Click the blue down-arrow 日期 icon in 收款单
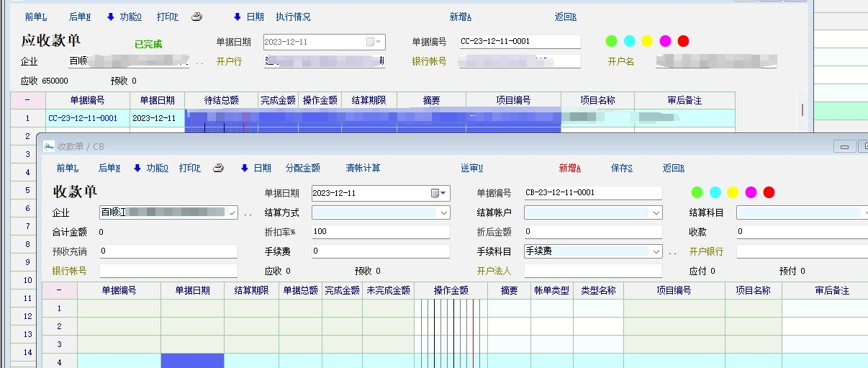This screenshot has width=868, height=368. (x=243, y=169)
